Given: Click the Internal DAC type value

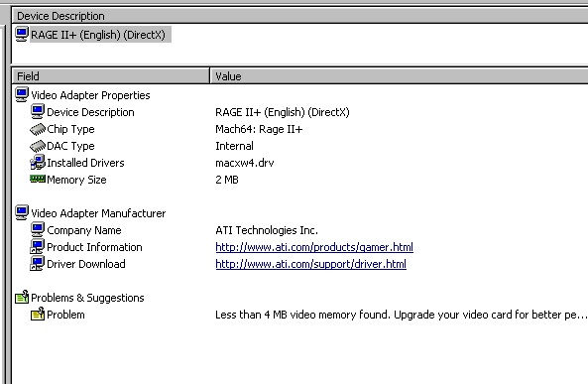Looking at the screenshot, I should pyautogui.click(x=234, y=146).
